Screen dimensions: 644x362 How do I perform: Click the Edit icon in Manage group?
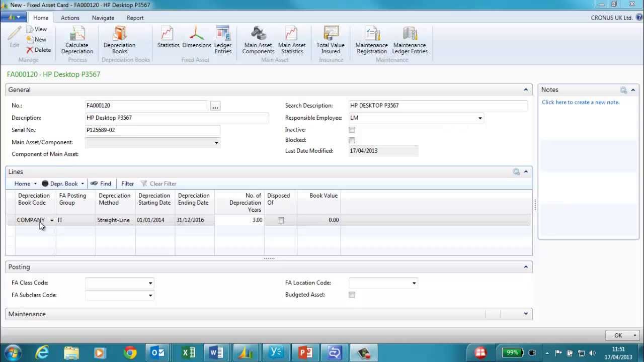pos(15,38)
